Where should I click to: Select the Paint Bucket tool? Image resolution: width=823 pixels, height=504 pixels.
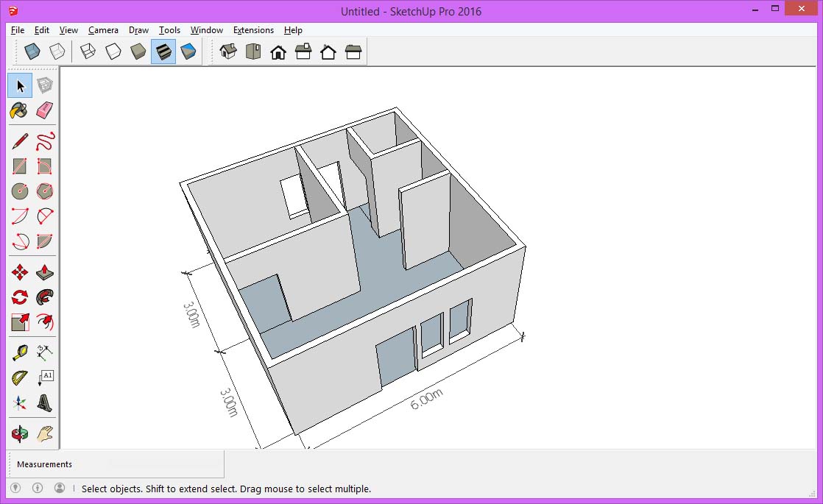click(x=19, y=111)
